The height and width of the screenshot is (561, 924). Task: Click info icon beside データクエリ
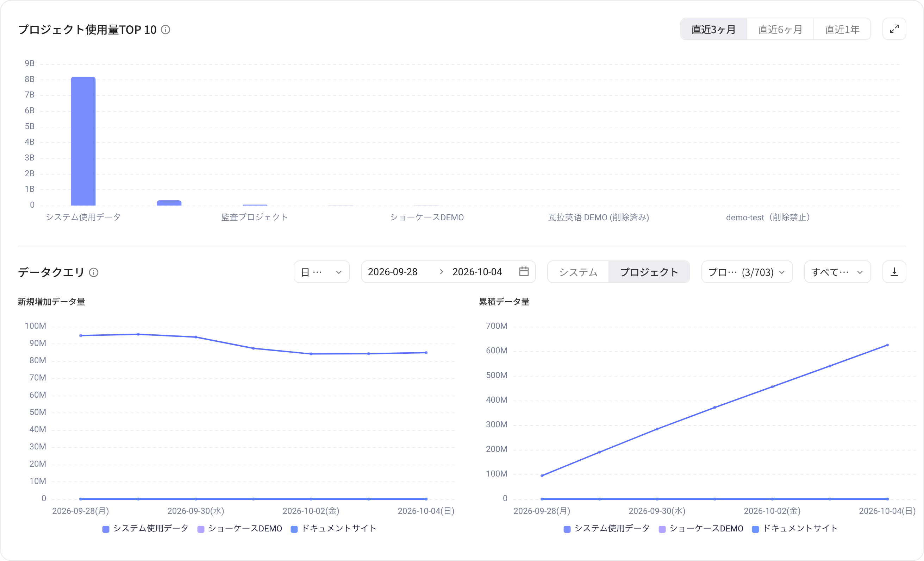click(93, 272)
